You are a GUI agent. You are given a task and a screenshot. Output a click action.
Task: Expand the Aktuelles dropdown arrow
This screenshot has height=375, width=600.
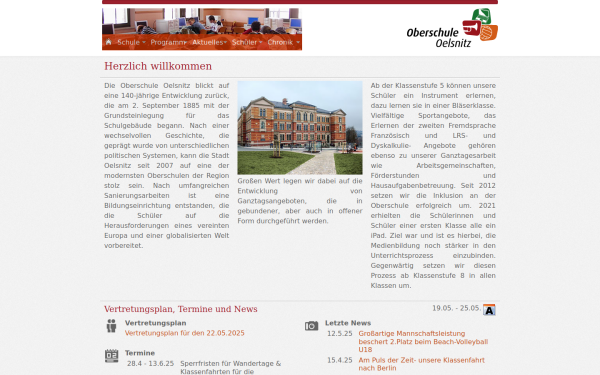[x=225, y=42]
